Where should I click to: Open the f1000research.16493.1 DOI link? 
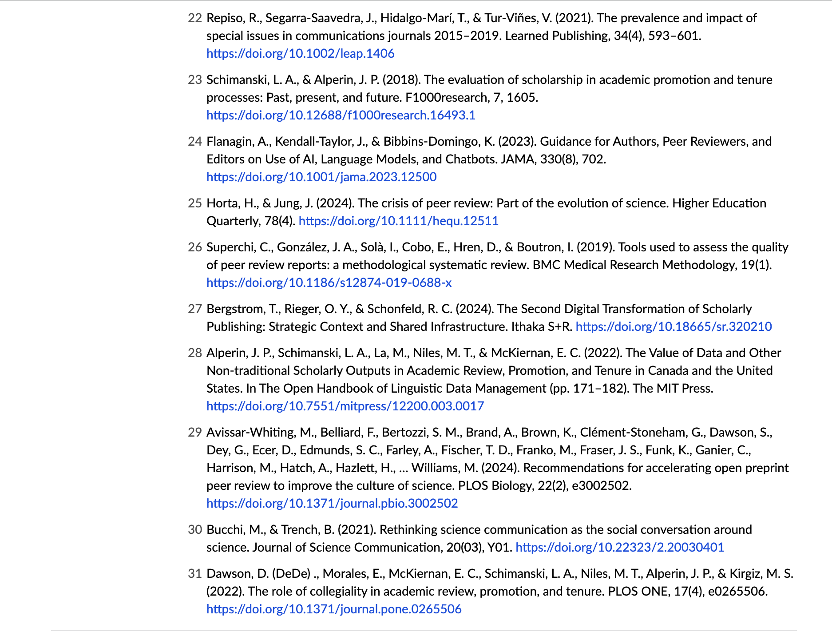(x=341, y=115)
